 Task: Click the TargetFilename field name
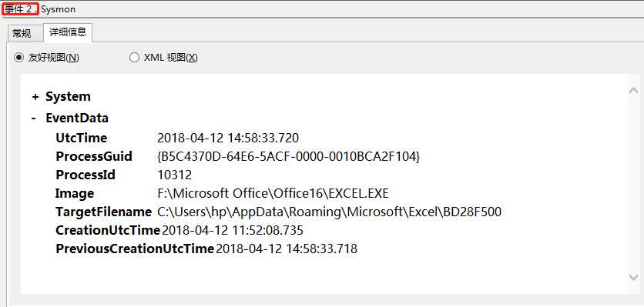point(103,212)
